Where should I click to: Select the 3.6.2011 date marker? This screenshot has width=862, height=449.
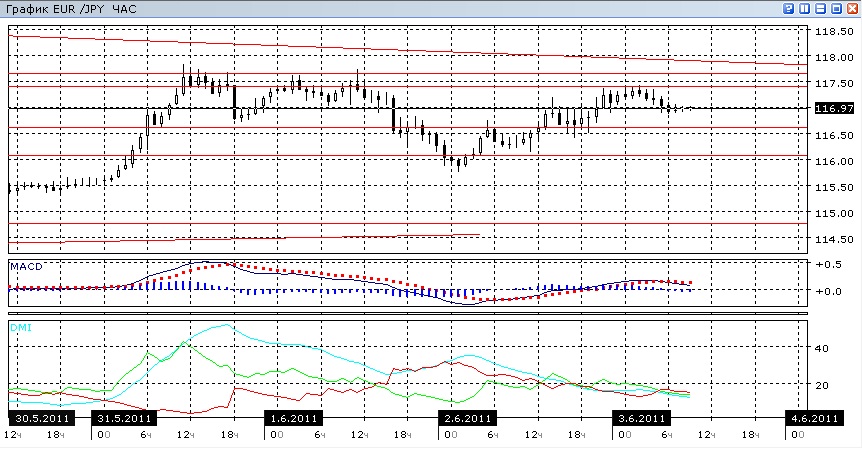click(x=641, y=418)
